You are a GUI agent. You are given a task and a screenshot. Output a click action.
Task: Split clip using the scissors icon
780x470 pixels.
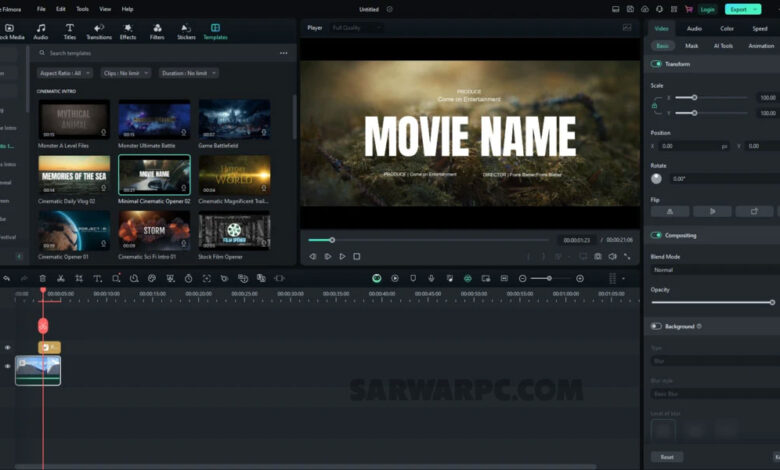click(x=61, y=279)
